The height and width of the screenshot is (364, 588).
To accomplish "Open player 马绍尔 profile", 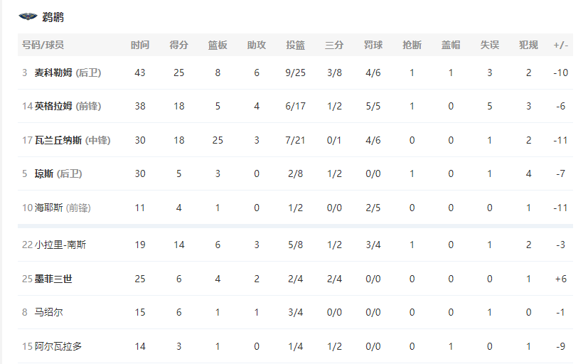I will point(49,312).
